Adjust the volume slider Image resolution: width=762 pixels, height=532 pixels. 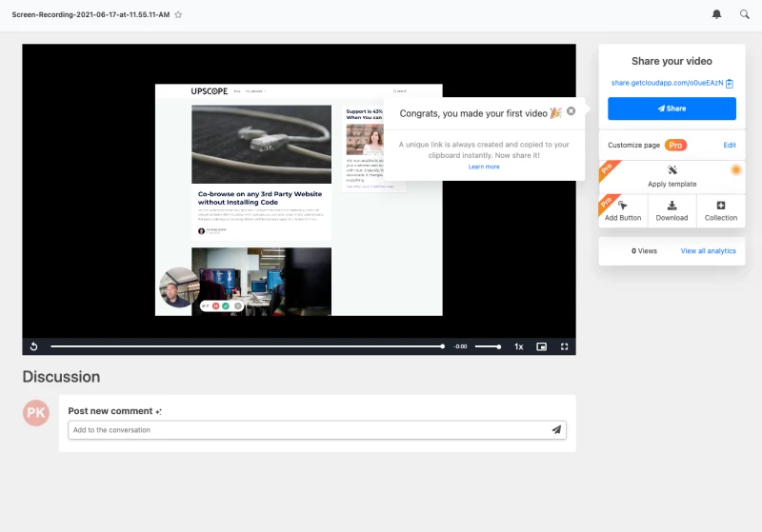487,346
